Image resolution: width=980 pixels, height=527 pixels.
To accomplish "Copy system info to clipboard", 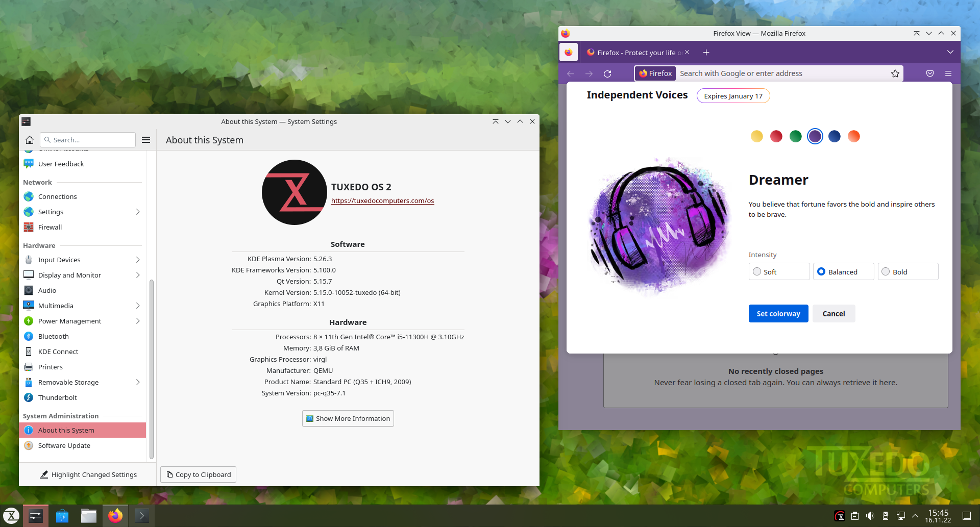I will point(198,474).
